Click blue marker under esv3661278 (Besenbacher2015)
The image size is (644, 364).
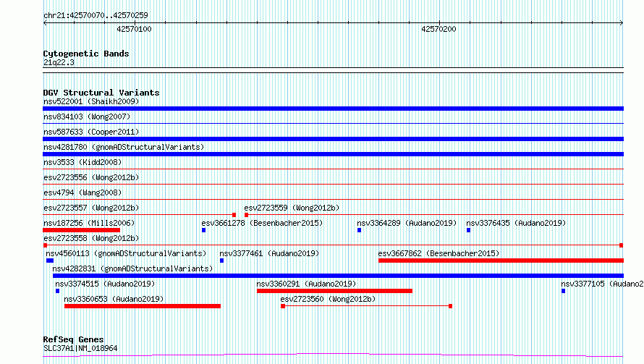tap(203, 230)
